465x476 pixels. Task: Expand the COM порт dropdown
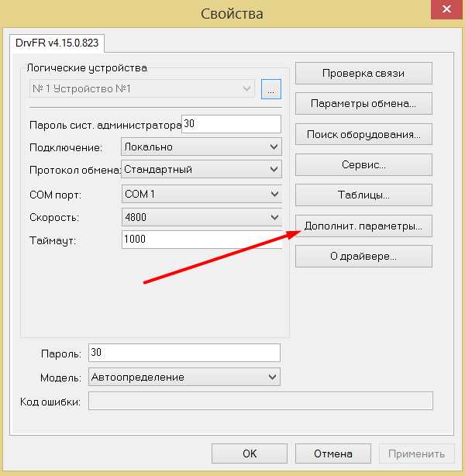201,194
